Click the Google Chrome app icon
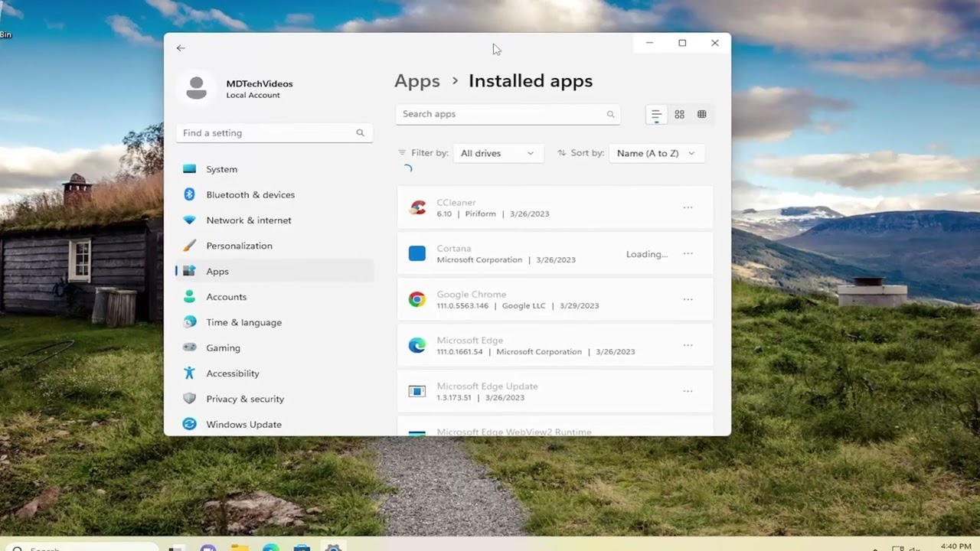The width and height of the screenshot is (980, 551). tap(417, 299)
